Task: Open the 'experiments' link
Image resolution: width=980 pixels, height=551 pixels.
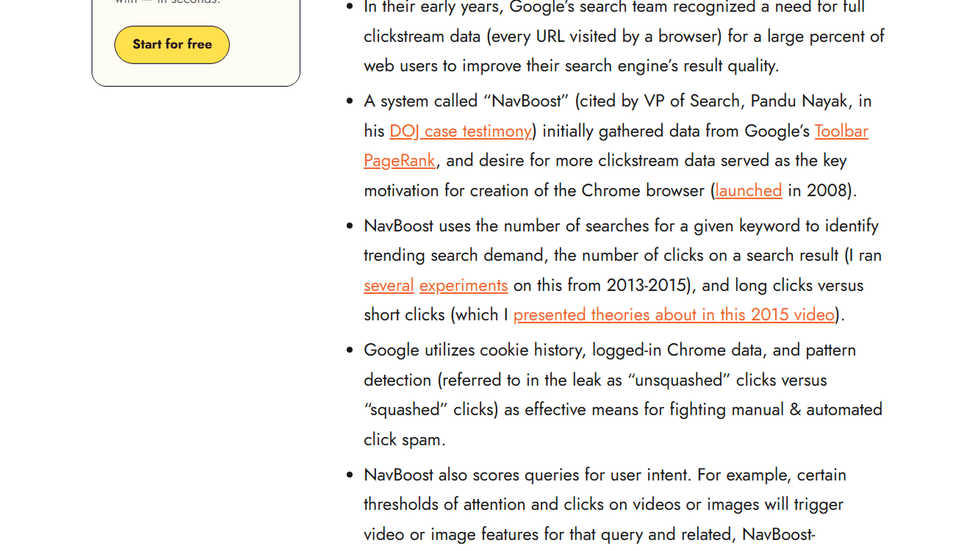Action: [464, 285]
